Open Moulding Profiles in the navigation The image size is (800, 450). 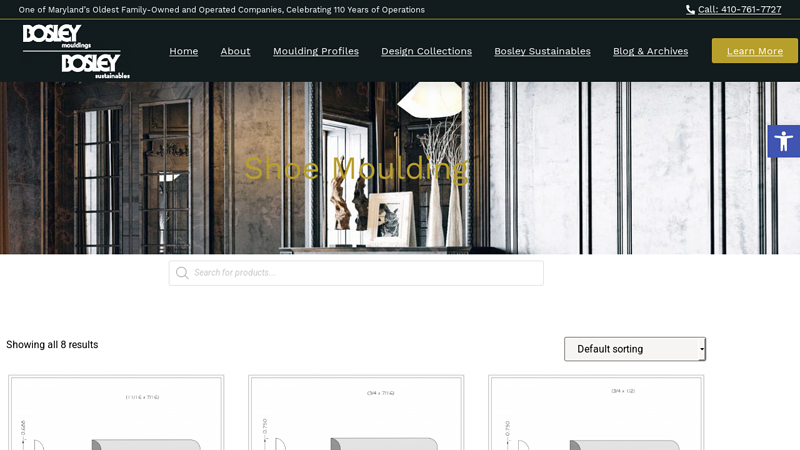click(x=315, y=51)
